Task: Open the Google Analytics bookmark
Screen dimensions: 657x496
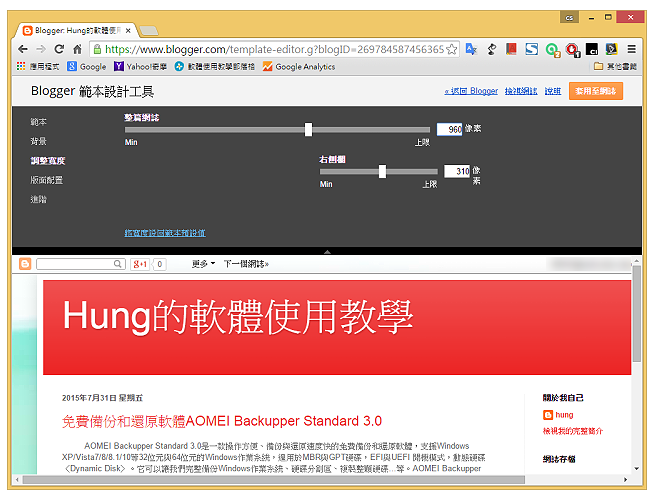Action: [x=299, y=66]
